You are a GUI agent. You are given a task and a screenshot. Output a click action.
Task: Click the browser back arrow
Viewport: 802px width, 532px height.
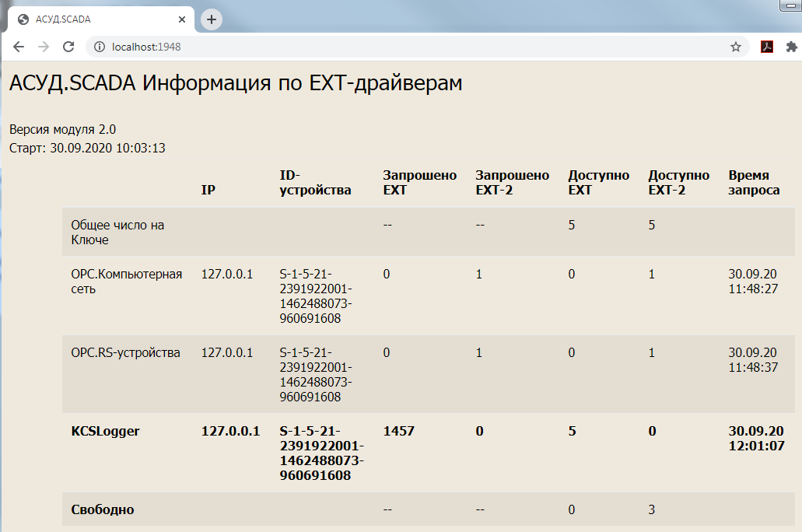coord(19,47)
